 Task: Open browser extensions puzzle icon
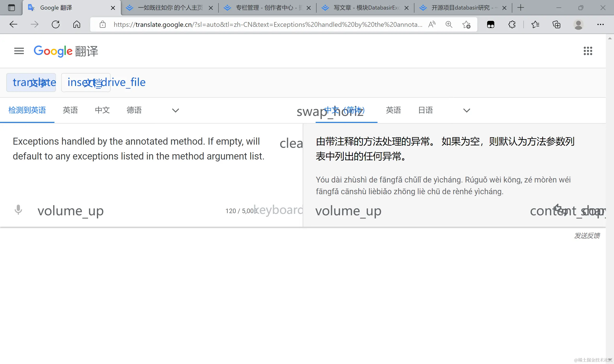pos(512,24)
